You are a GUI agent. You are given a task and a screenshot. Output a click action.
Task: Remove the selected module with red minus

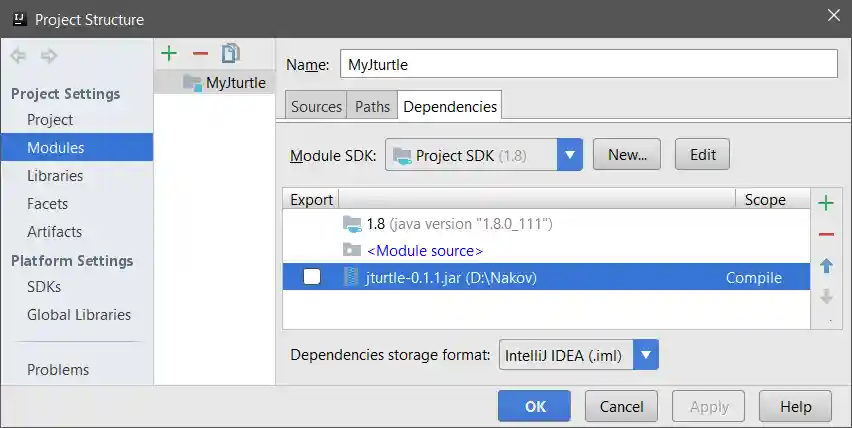click(200, 53)
